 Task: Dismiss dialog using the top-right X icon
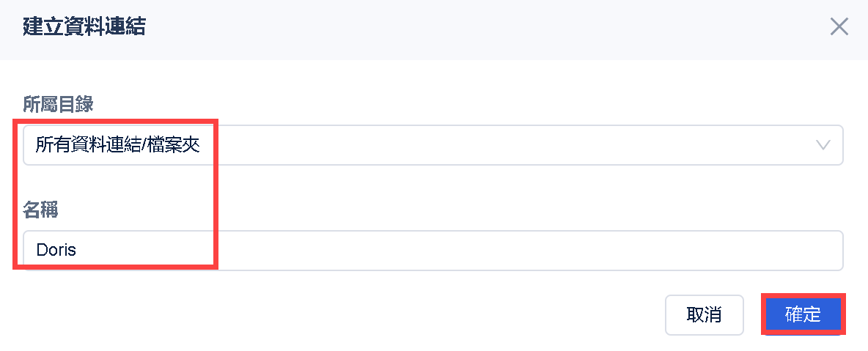pos(839,28)
